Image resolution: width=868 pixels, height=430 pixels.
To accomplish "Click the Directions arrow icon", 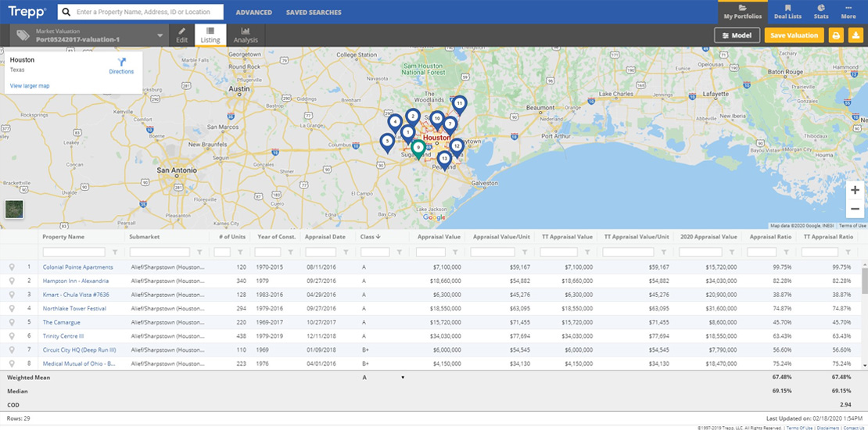I will pos(121,62).
